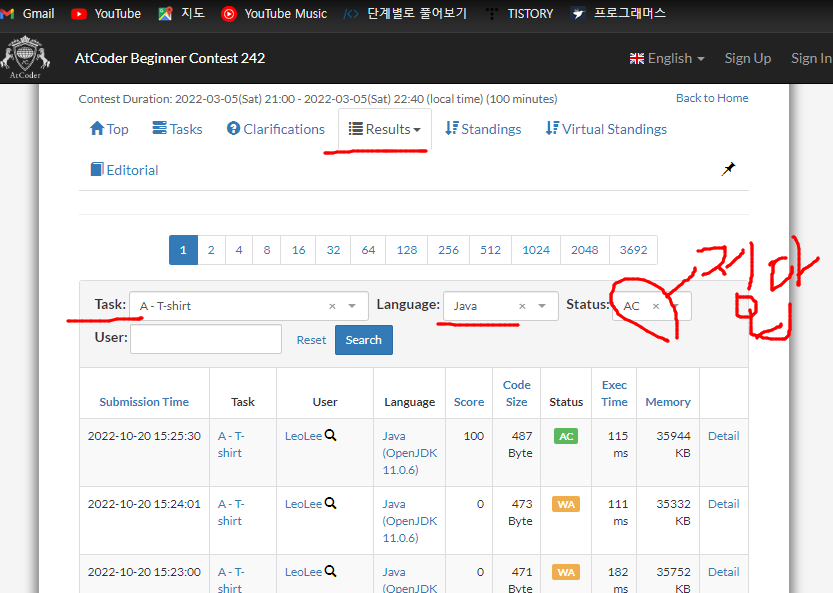Viewport: 833px width, 593px height.
Task: Click the AtCoder Beginner Contest 242 title
Action: tap(170, 58)
